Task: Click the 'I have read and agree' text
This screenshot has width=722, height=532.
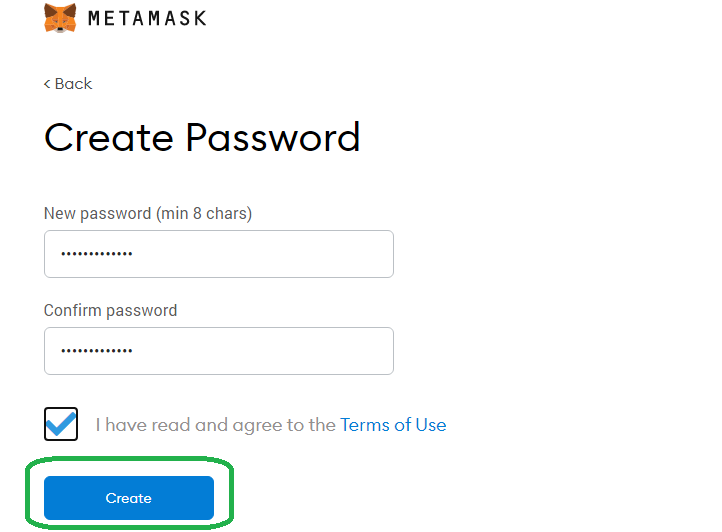Action: [x=216, y=425]
